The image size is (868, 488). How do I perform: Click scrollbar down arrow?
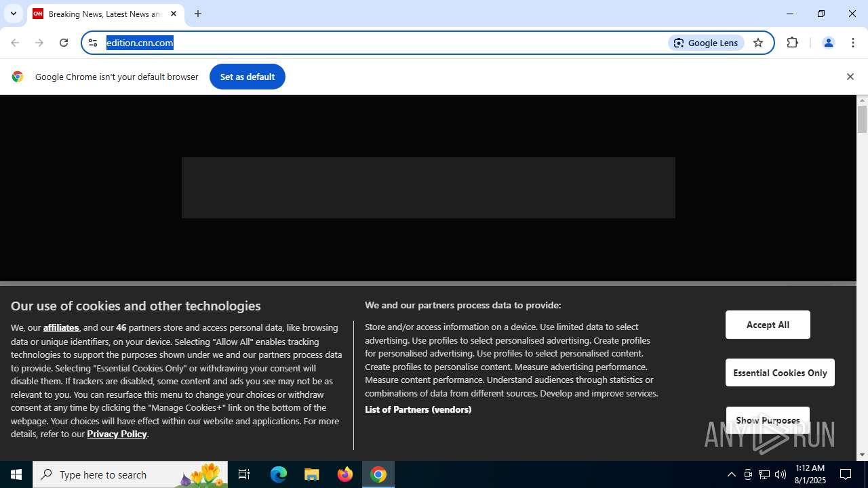[862, 455]
